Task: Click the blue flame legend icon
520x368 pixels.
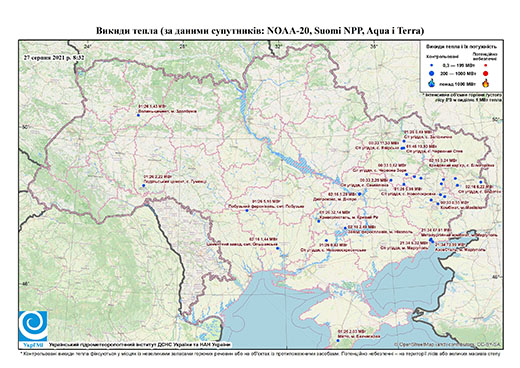Action: 432,83
